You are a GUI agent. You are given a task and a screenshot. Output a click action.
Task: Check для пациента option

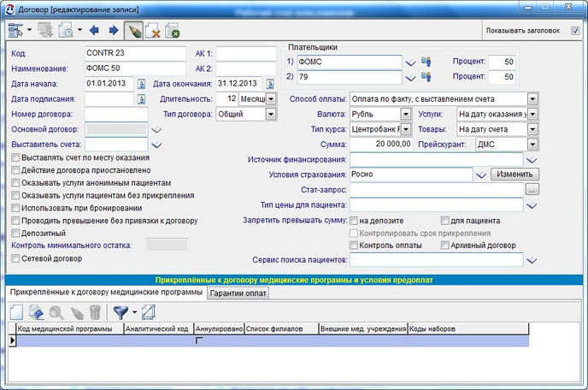tap(444, 221)
